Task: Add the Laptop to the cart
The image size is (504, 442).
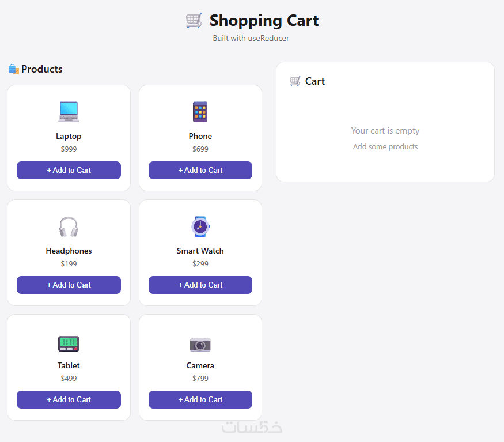Action: click(x=69, y=170)
